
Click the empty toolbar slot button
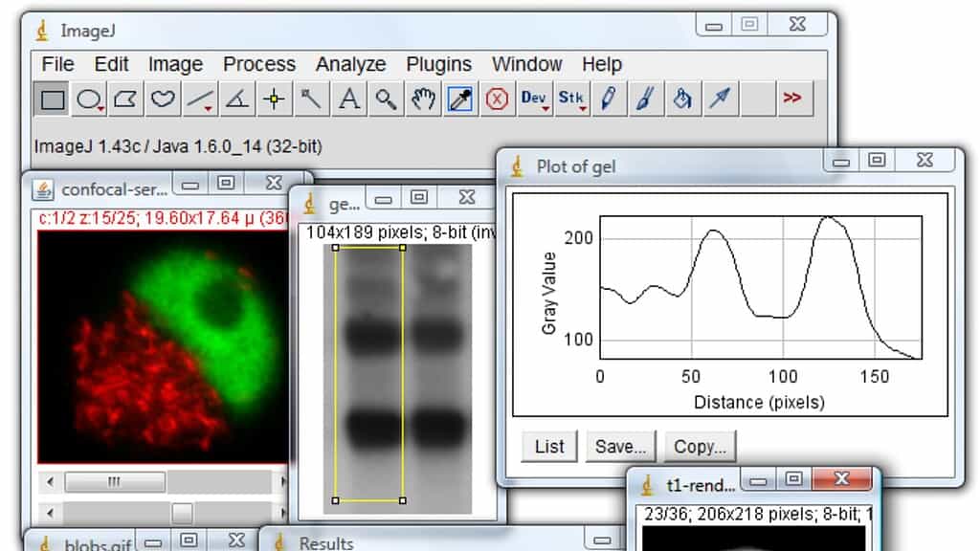(x=757, y=99)
